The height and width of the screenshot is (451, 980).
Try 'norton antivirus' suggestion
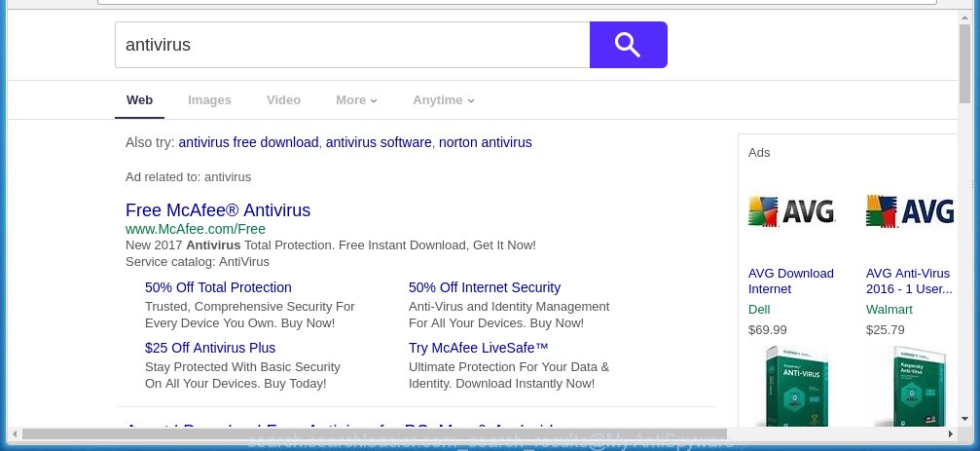pyautogui.click(x=485, y=142)
